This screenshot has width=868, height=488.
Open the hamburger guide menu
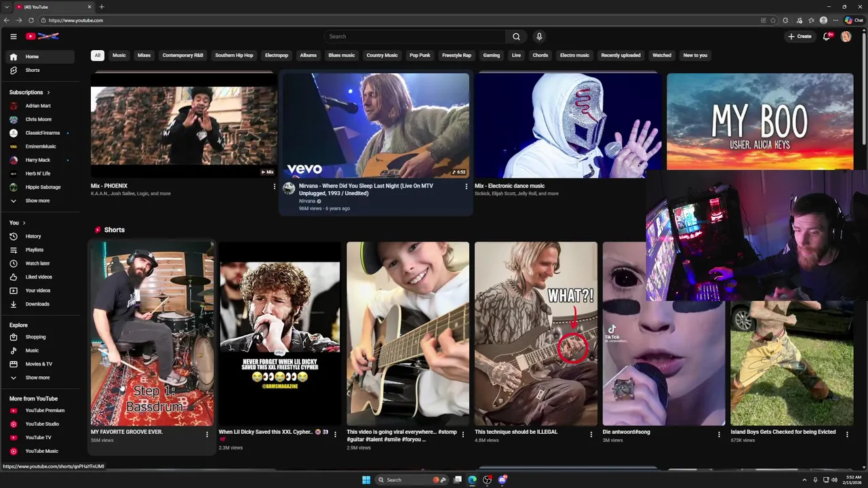pyautogui.click(x=13, y=37)
